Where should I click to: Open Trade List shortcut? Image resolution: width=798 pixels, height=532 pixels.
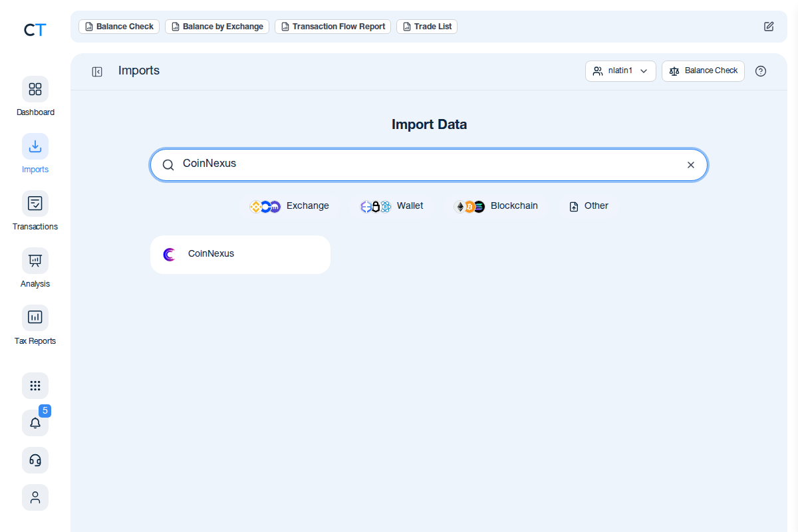coord(427,27)
